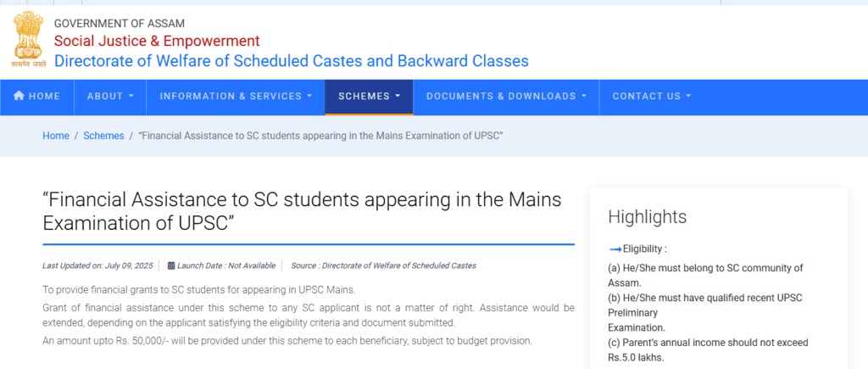
Task: Expand the SCHEMES menu
Action: tap(370, 97)
